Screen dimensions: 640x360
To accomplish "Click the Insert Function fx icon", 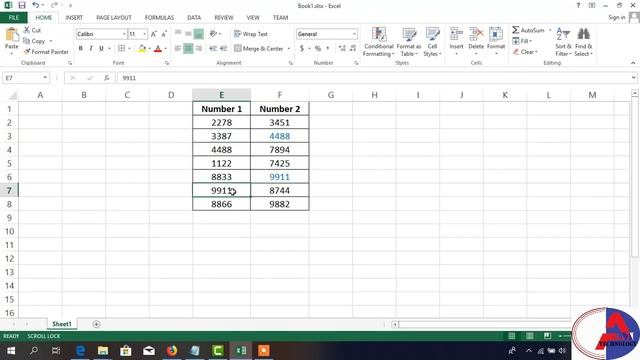I will coord(107,78).
